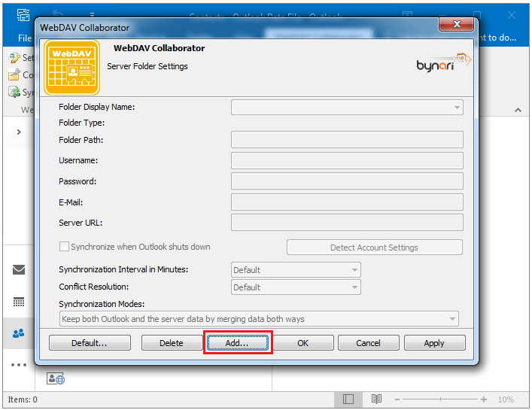This screenshot has width=532, height=410.
Task: Click the bynari logo
Action: pos(443,62)
